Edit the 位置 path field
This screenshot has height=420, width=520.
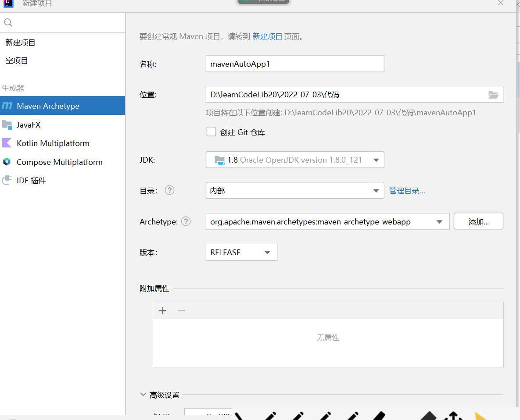coord(355,95)
